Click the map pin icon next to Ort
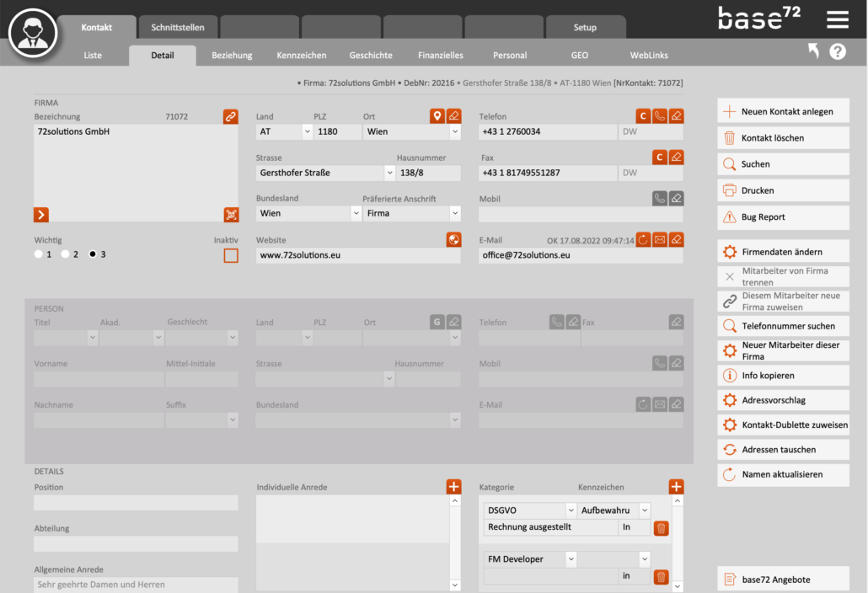Viewport: 868px width, 593px height. tap(437, 116)
